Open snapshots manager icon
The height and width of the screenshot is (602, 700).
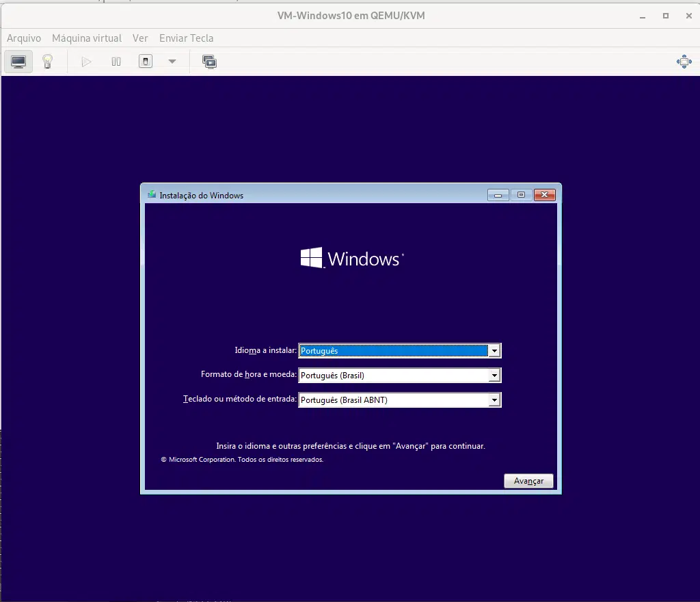click(x=209, y=62)
